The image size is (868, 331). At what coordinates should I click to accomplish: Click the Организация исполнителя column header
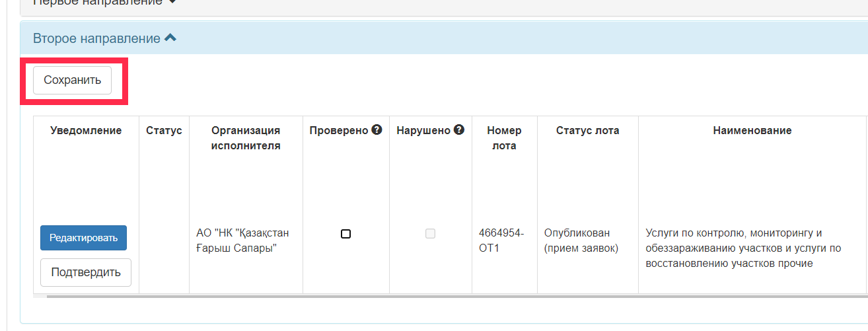pyautogui.click(x=246, y=138)
